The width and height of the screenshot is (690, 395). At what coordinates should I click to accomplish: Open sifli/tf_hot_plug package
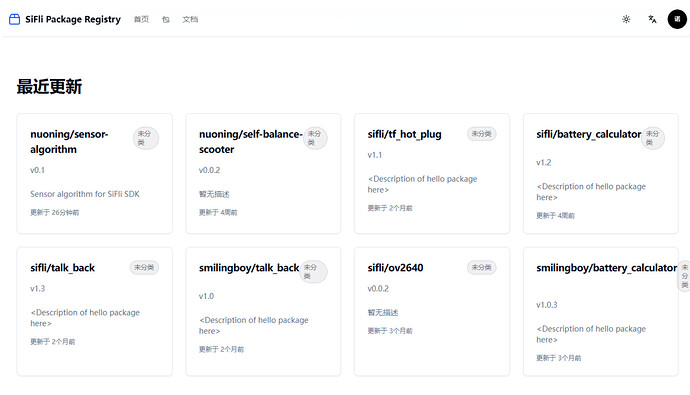tap(404, 134)
